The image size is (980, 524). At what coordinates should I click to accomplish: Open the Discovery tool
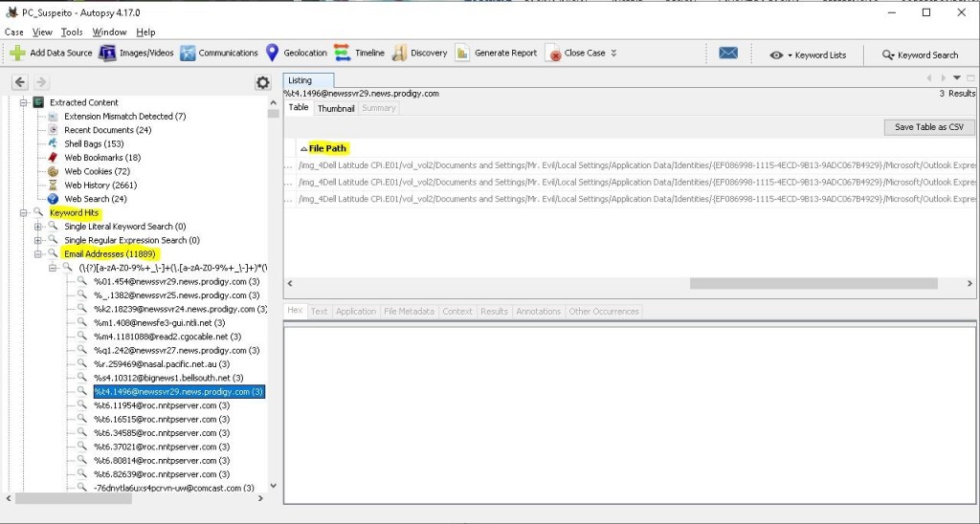(400, 54)
